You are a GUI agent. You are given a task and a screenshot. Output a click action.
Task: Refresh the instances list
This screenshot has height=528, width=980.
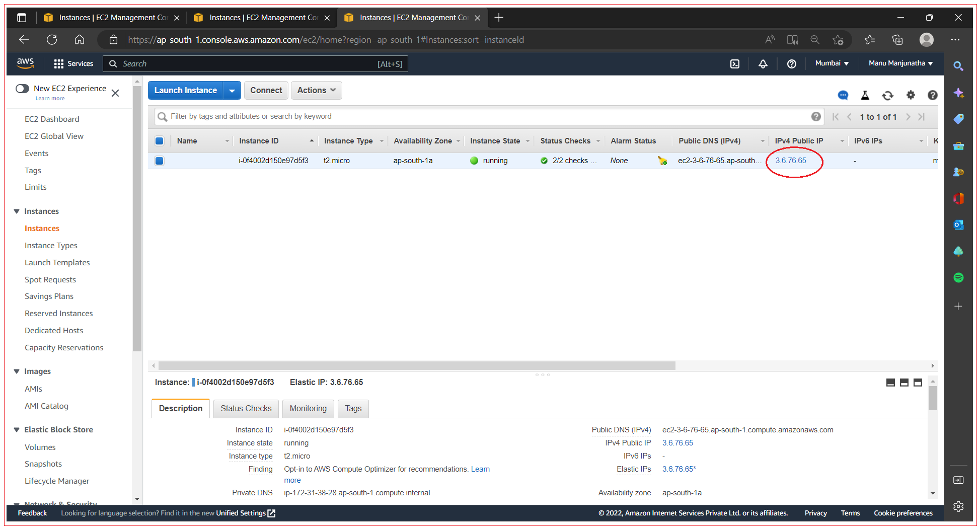click(x=888, y=95)
